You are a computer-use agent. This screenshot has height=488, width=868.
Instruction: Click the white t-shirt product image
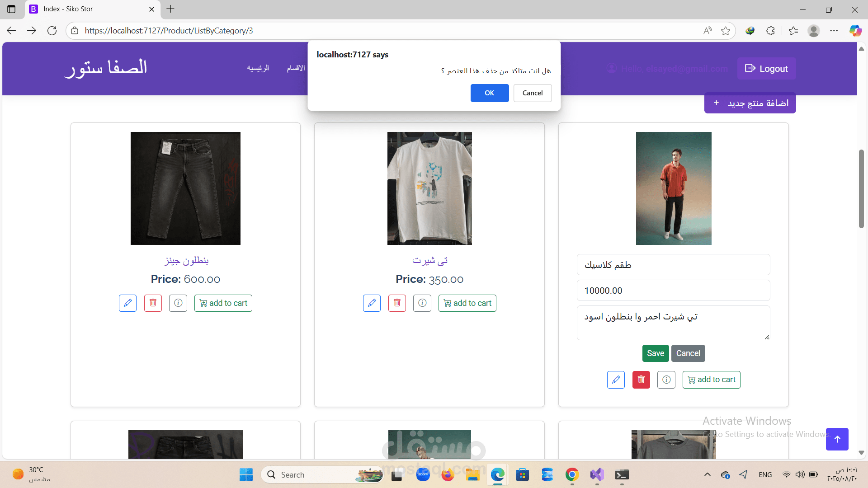coord(429,188)
